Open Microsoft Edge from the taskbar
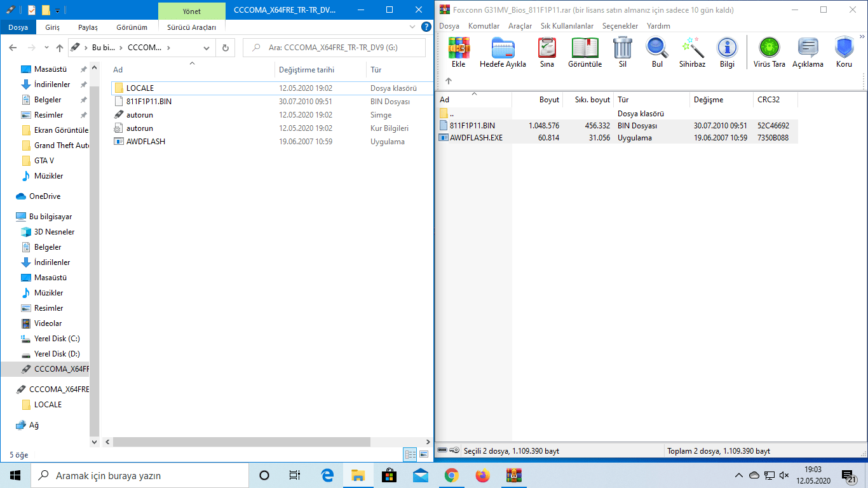The image size is (868, 488). pos(327,475)
